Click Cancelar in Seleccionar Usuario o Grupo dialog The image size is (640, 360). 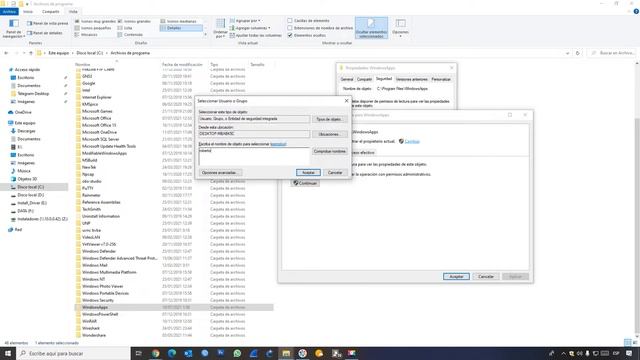click(x=335, y=173)
